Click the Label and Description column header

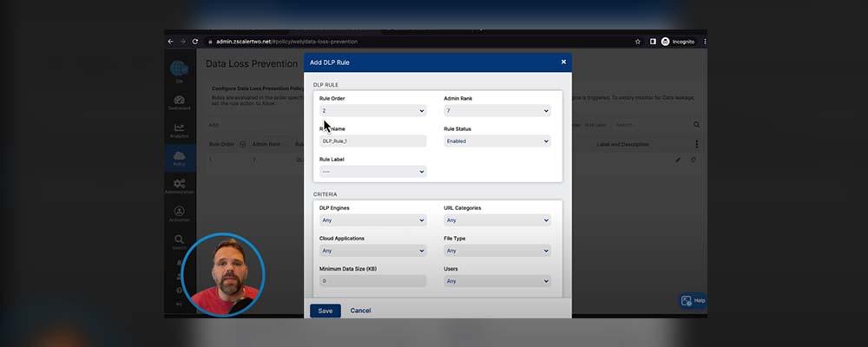(x=622, y=144)
